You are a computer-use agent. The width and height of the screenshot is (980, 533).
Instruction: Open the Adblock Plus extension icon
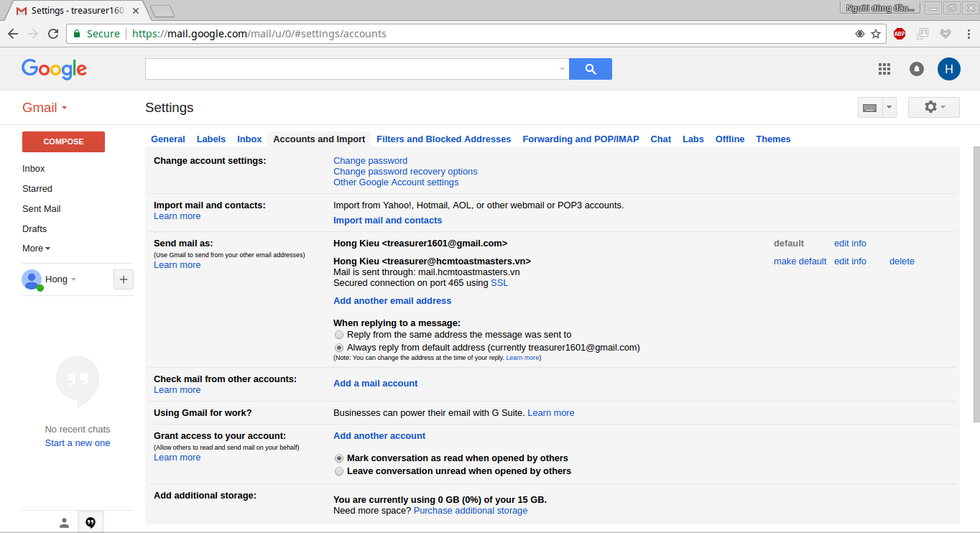tap(900, 34)
